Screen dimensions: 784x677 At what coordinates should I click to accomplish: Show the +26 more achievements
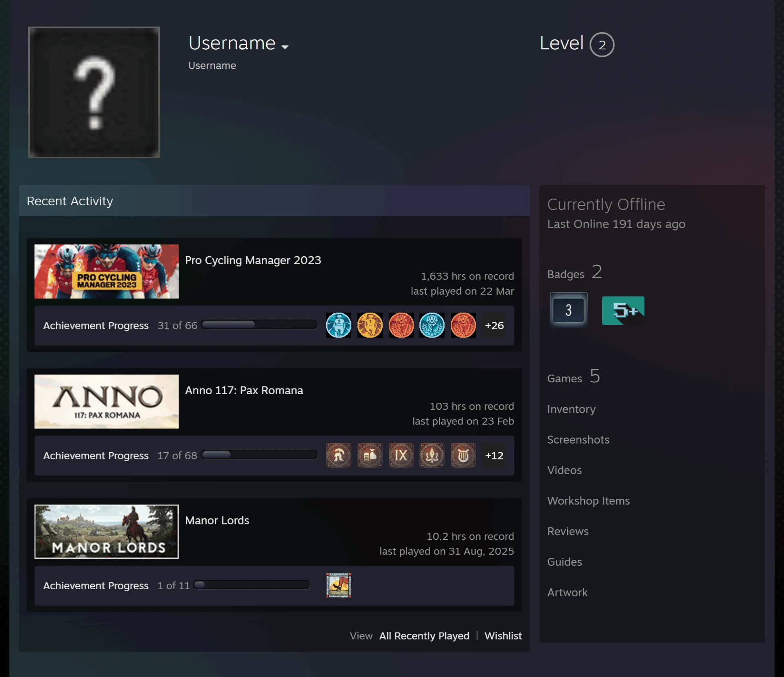[494, 325]
